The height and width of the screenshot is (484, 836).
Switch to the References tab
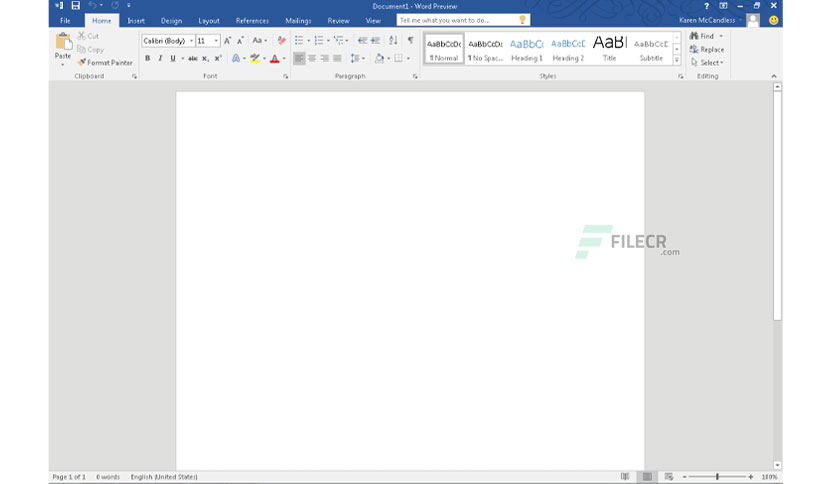tap(252, 21)
